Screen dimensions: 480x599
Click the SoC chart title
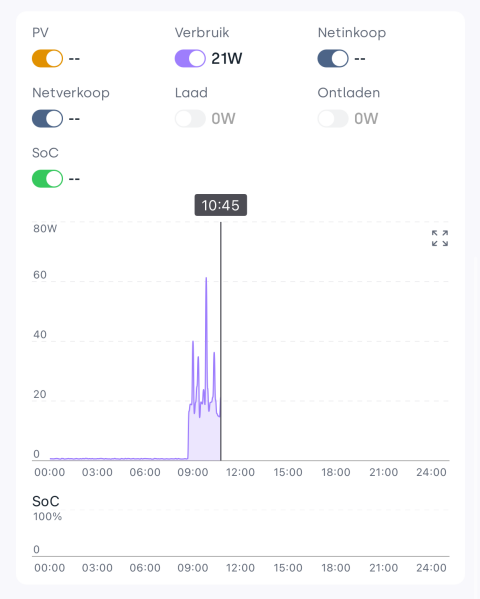pos(46,501)
